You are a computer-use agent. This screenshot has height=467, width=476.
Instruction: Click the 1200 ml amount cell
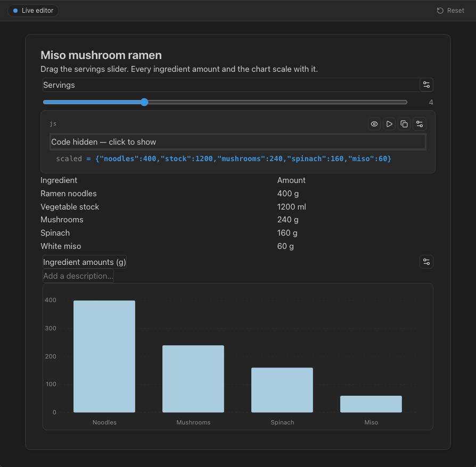(x=291, y=207)
